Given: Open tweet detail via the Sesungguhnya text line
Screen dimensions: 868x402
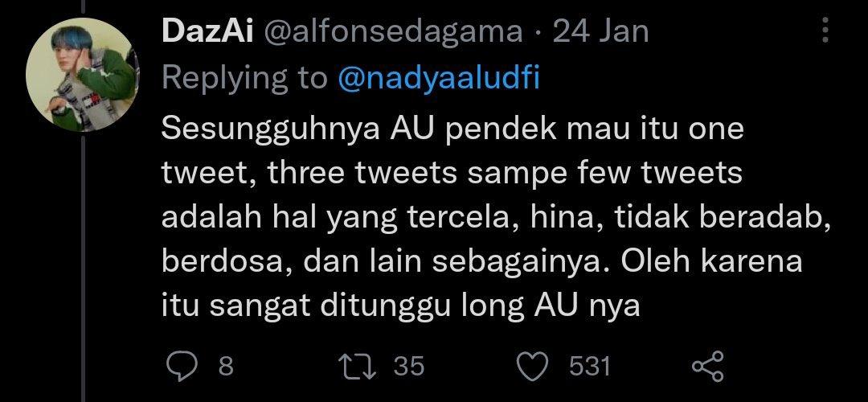Looking at the screenshot, I should 452,131.
